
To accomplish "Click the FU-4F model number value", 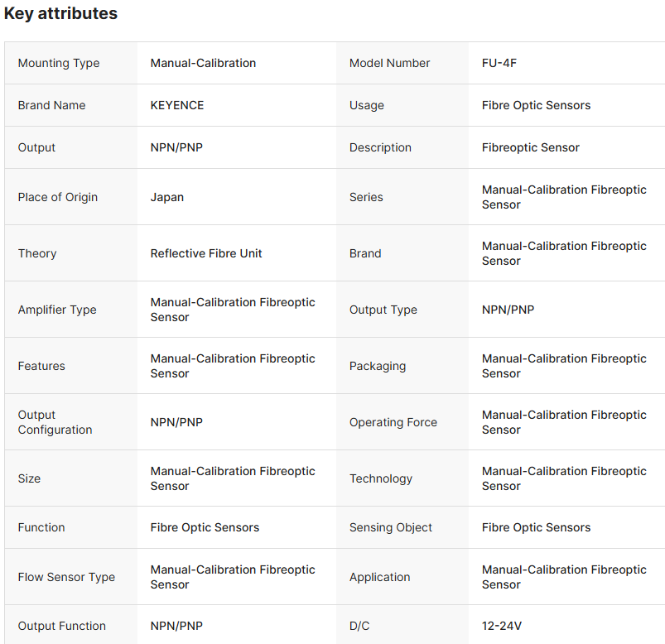I will 499,63.
